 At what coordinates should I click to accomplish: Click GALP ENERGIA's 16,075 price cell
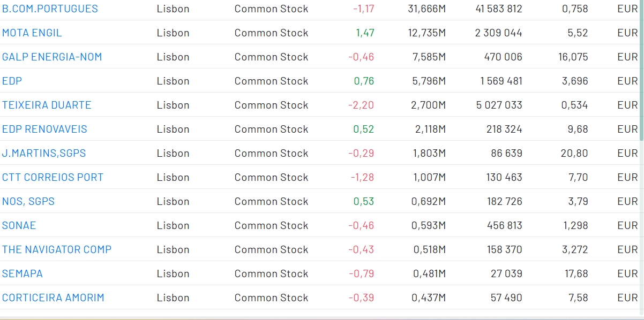pyautogui.click(x=573, y=57)
